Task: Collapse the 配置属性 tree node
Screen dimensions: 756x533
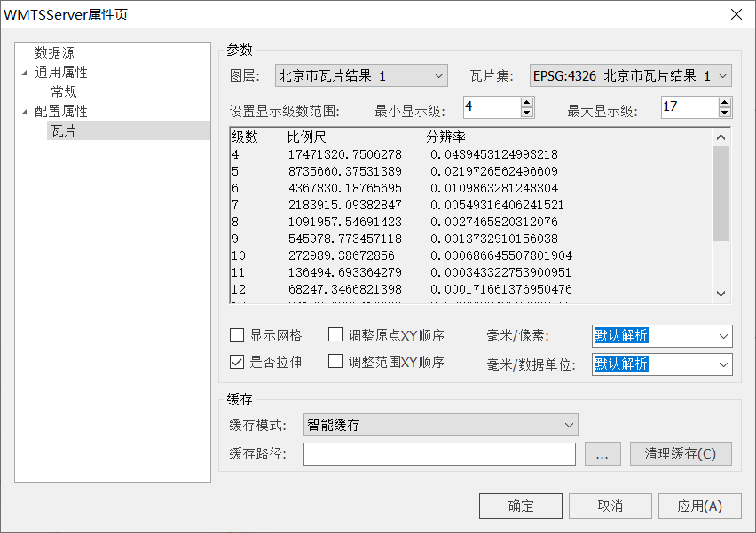Action: click(24, 112)
